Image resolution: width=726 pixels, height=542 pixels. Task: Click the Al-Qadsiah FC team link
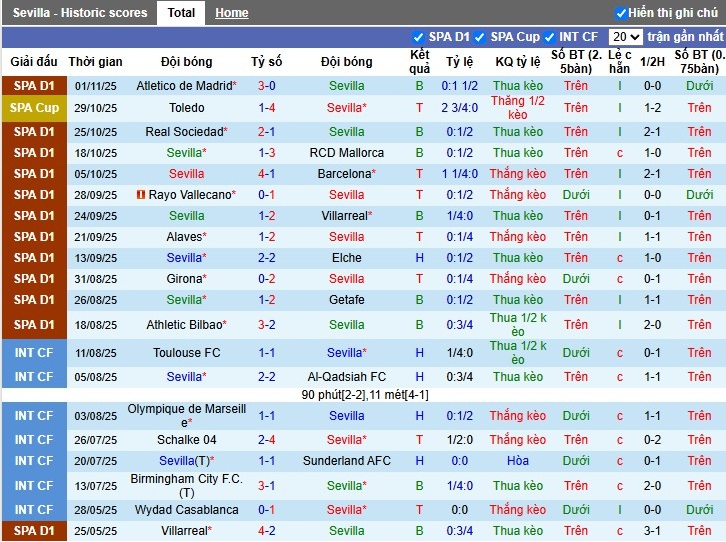pos(347,377)
